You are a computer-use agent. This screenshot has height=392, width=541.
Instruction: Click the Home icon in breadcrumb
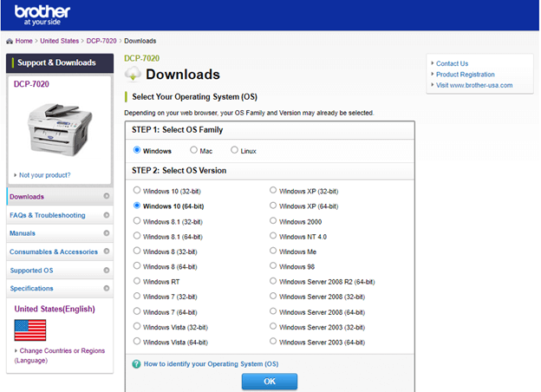pos(10,41)
